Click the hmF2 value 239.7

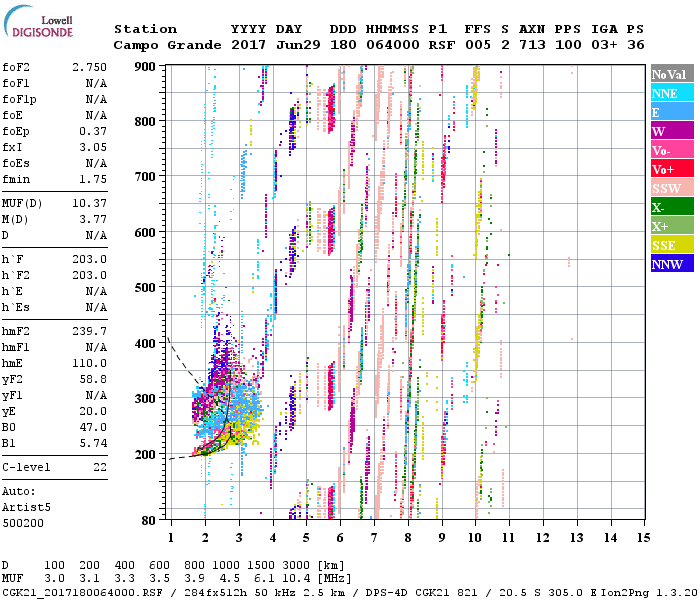pyautogui.click(x=89, y=330)
